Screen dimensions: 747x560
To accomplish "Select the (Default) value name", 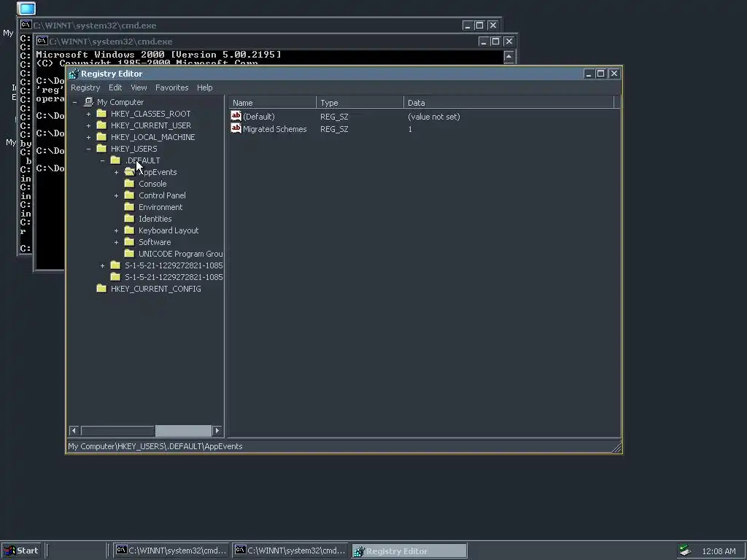I will click(259, 117).
